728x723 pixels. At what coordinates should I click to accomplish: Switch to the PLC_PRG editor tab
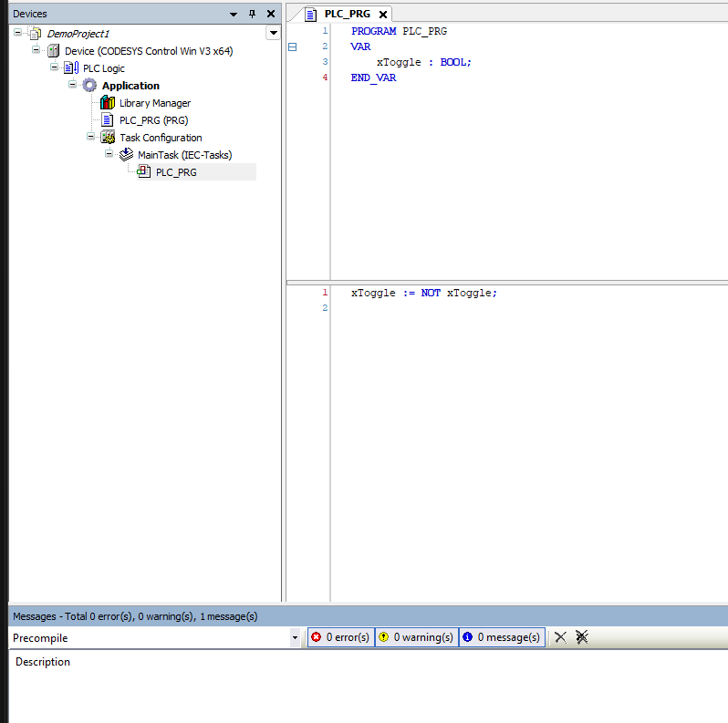coord(348,14)
